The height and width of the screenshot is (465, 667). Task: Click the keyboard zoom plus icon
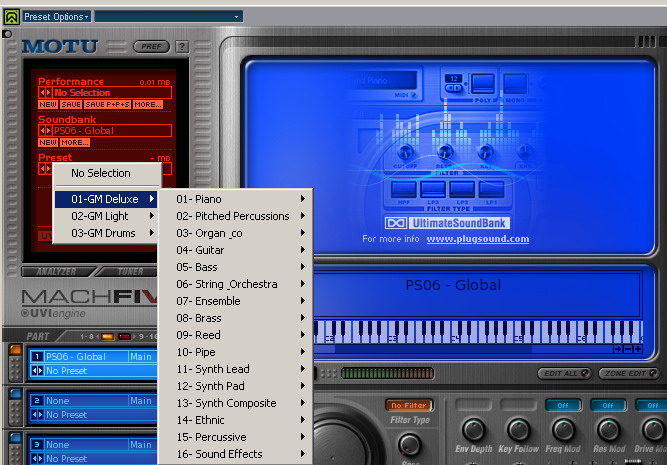coord(637,349)
